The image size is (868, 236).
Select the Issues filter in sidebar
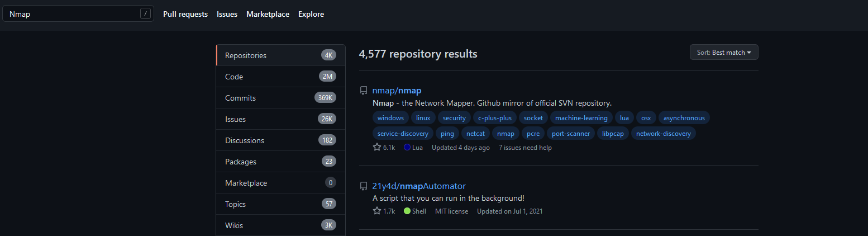pos(281,119)
